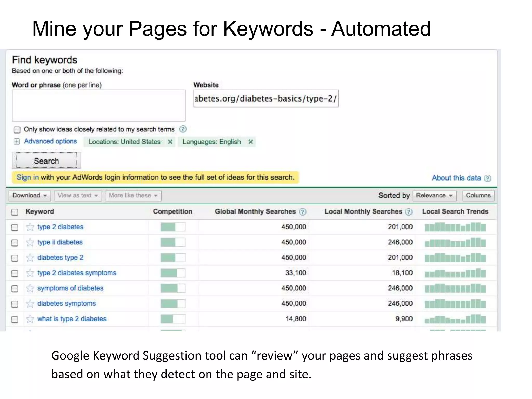Open help icon for Global Monthly Searches
Viewport: 532px width, 399px height.
pyautogui.click(x=302, y=212)
